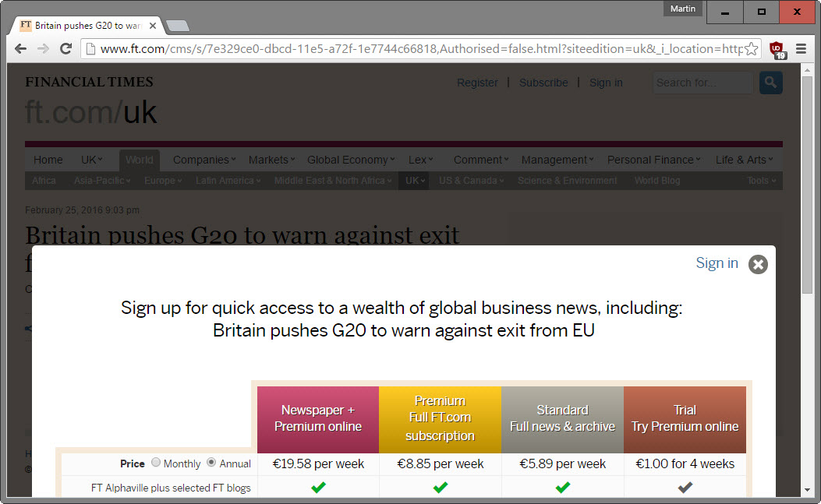Expand the Management navigation dropdown

pos(557,160)
